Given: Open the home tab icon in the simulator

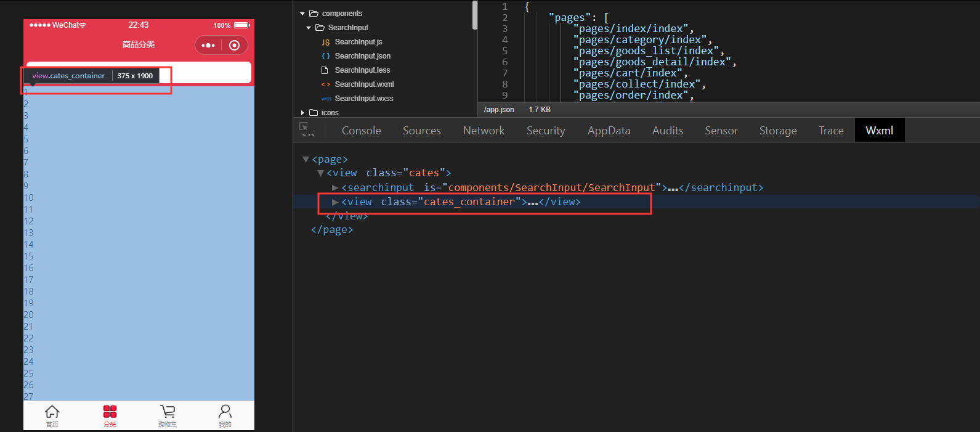Looking at the screenshot, I should (52, 412).
